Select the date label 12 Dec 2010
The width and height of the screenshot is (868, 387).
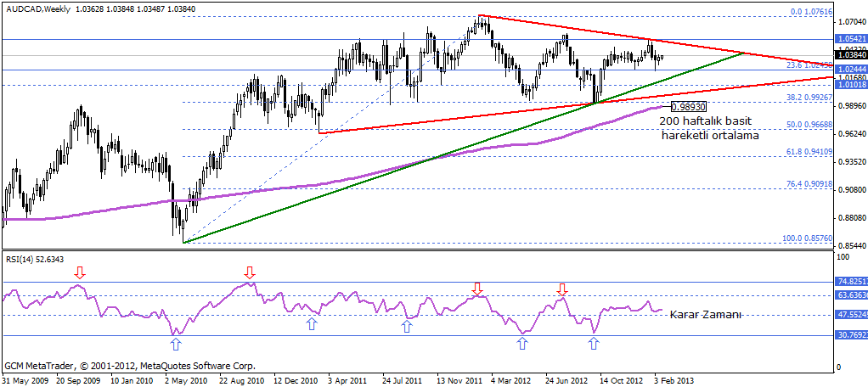pos(296,381)
